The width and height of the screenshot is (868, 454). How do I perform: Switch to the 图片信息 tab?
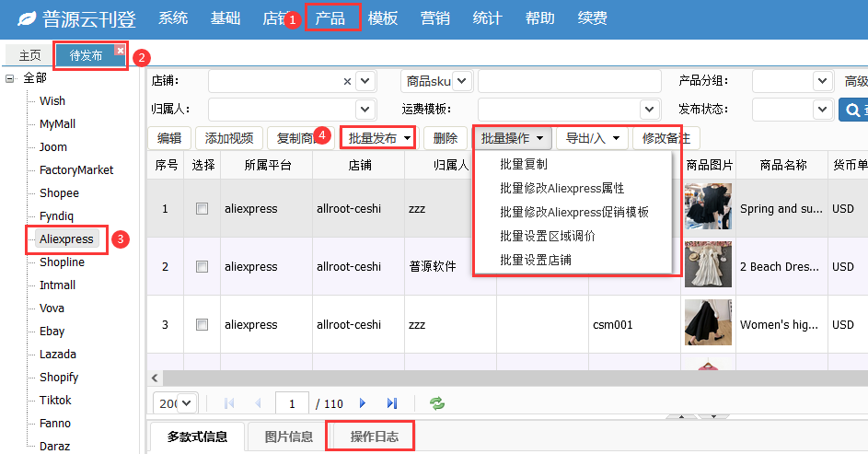tap(288, 437)
